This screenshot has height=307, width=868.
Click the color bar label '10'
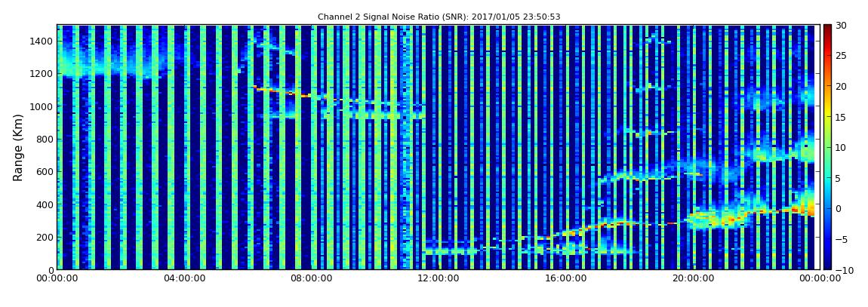point(842,148)
